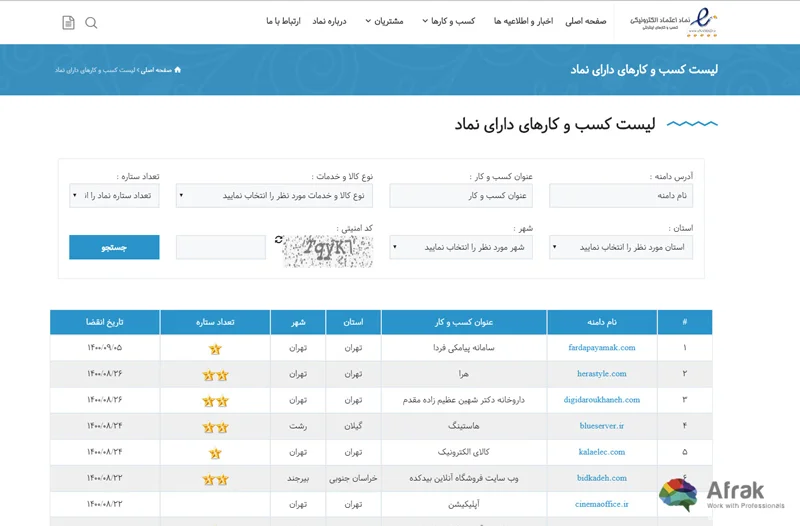The image size is (800, 526).
Task: Click the تعداد ستاره column header
Action: pyautogui.click(x=215, y=322)
